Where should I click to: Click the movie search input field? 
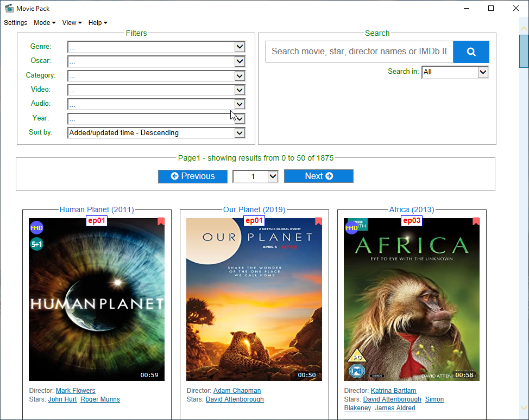(359, 52)
